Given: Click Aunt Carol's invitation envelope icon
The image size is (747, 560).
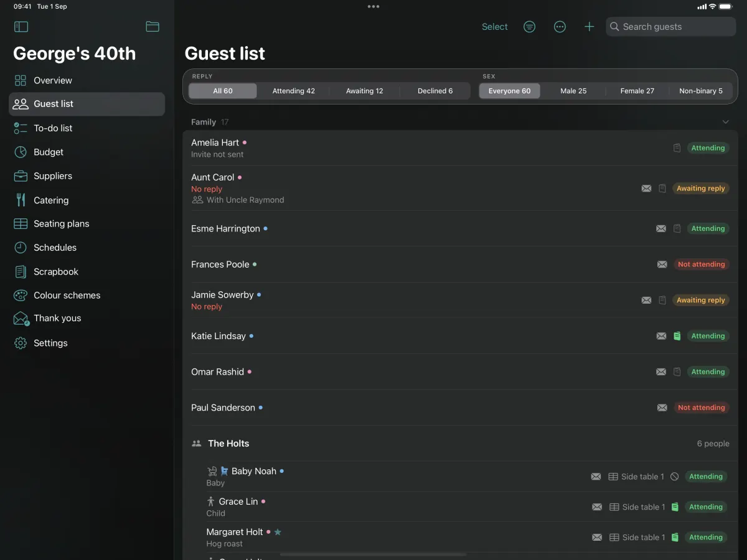Looking at the screenshot, I should pos(647,189).
